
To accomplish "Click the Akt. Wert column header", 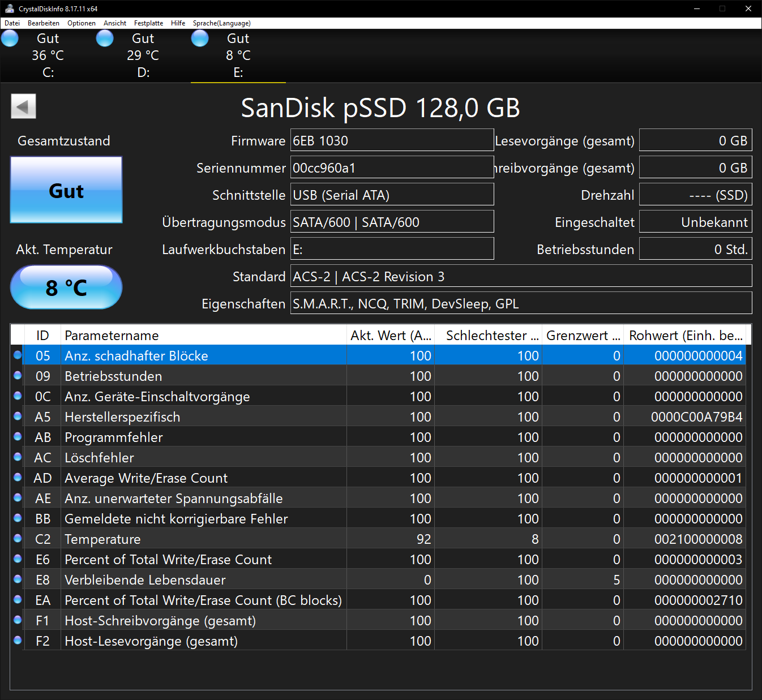I will (391, 335).
